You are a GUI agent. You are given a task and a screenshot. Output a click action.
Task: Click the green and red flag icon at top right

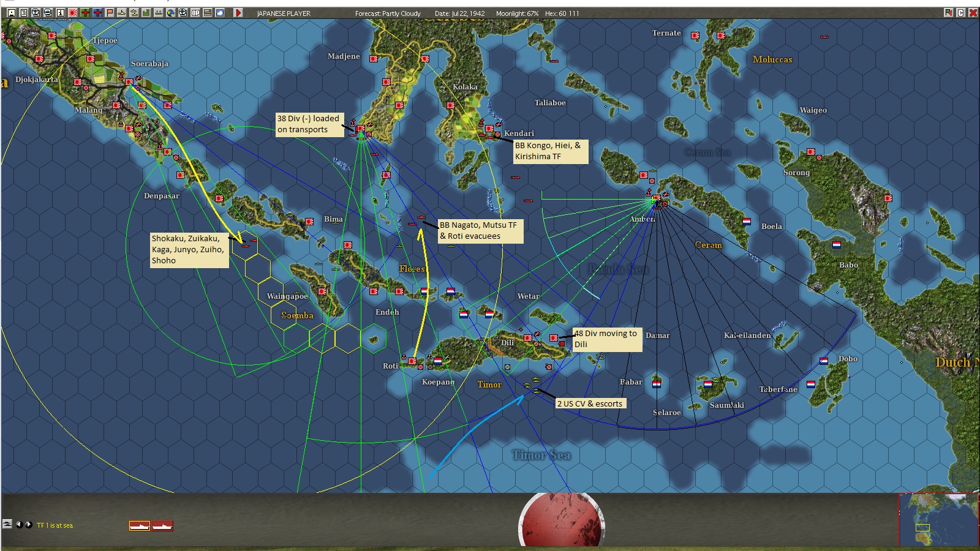949,13
